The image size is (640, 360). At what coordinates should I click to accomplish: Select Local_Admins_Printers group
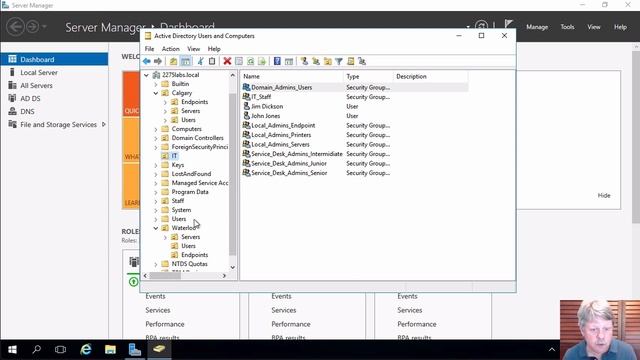click(281, 135)
